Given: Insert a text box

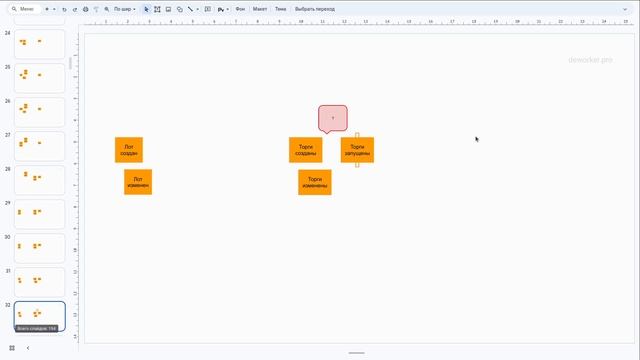Looking at the screenshot, I should (x=157, y=9).
